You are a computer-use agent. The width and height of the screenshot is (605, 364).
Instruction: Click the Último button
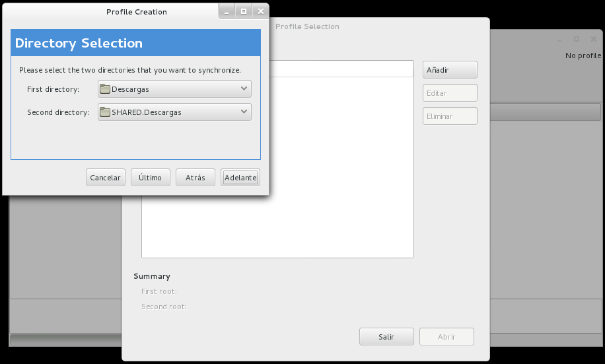coord(150,178)
